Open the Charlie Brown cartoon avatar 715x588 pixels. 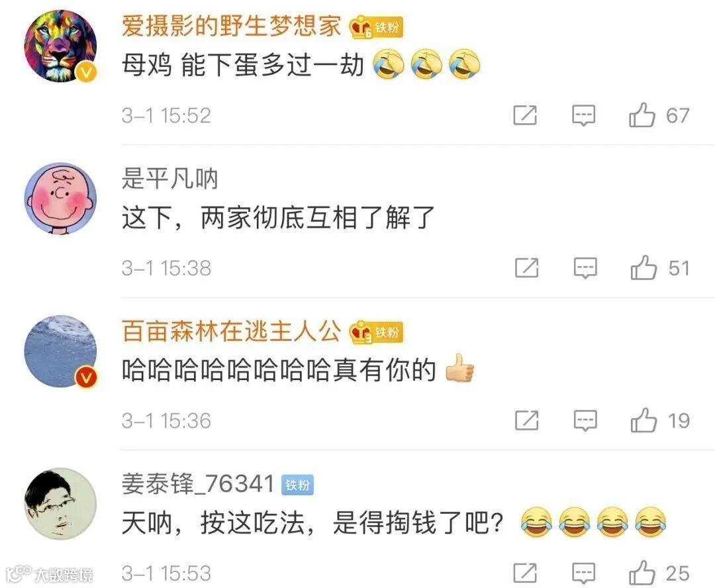[x=60, y=199]
